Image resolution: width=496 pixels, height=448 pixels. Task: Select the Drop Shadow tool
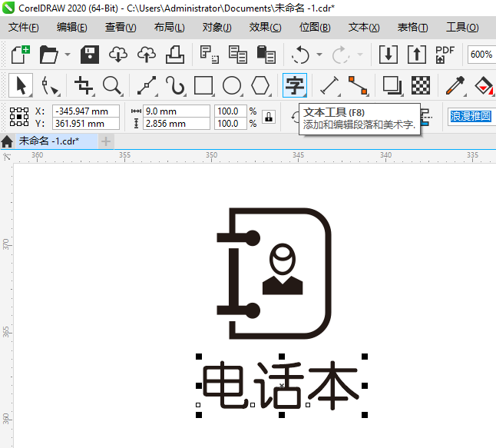click(392, 85)
